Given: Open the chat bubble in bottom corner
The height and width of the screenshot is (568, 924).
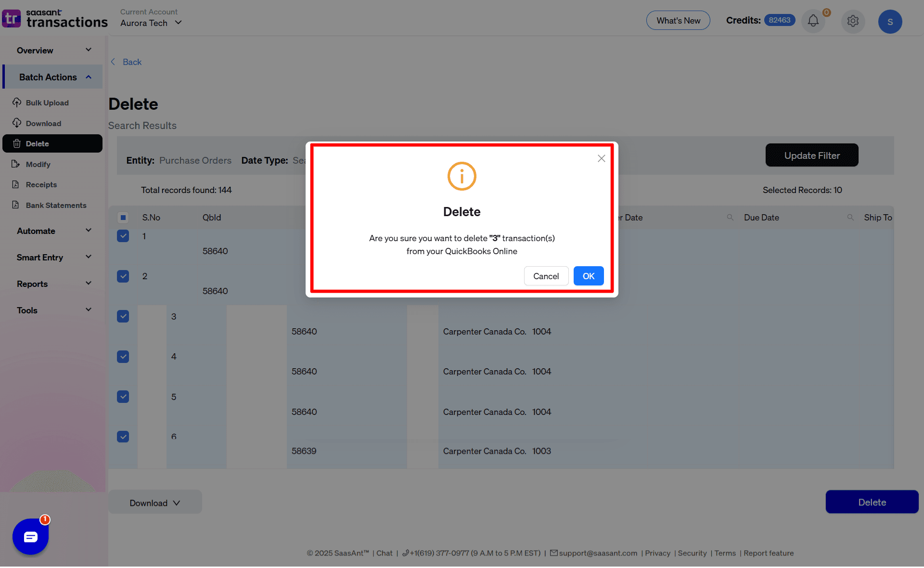Looking at the screenshot, I should coord(30,536).
